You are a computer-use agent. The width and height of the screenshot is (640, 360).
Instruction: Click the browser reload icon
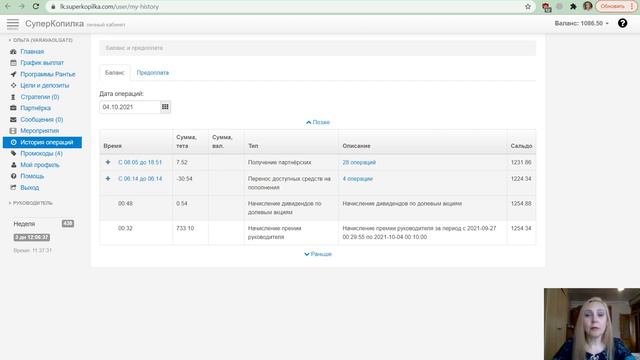[36, 7]
